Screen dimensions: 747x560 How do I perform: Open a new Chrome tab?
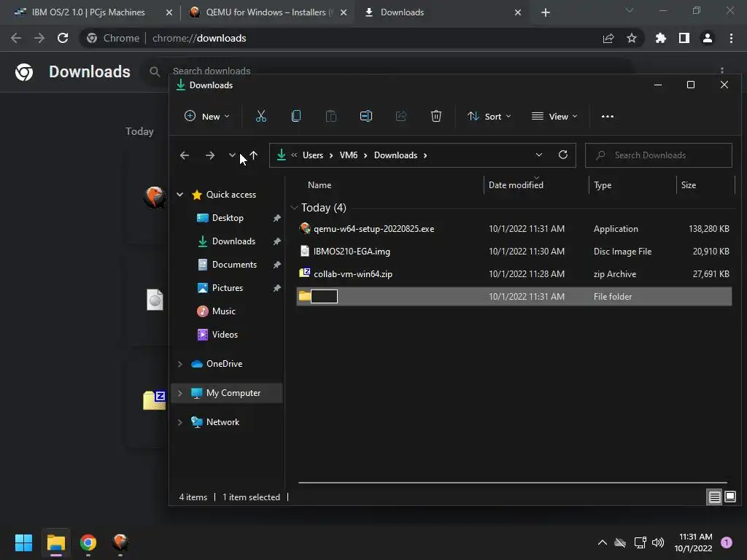[546, 12]
